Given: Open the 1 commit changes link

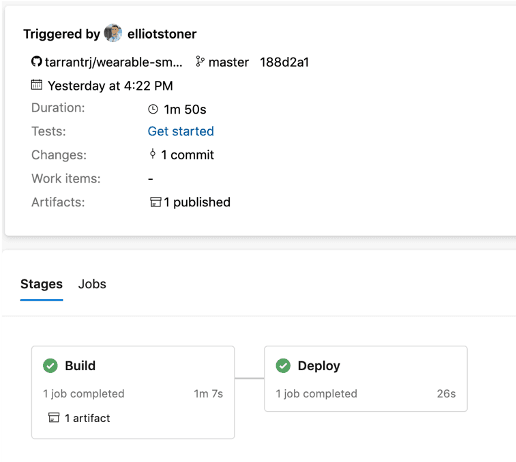Looking at the screenshot, I should click(187, 155).
